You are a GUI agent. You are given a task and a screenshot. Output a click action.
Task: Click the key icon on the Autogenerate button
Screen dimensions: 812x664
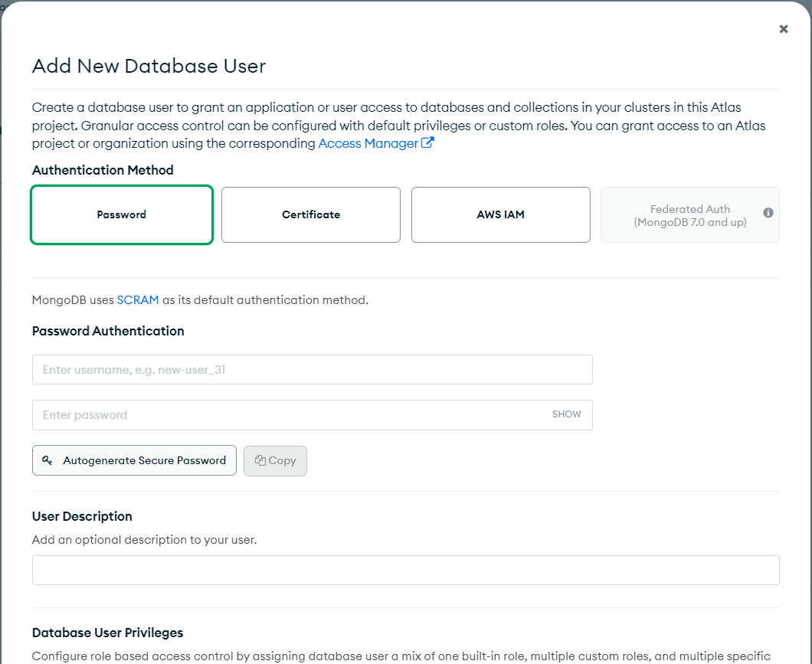(47, 460)
